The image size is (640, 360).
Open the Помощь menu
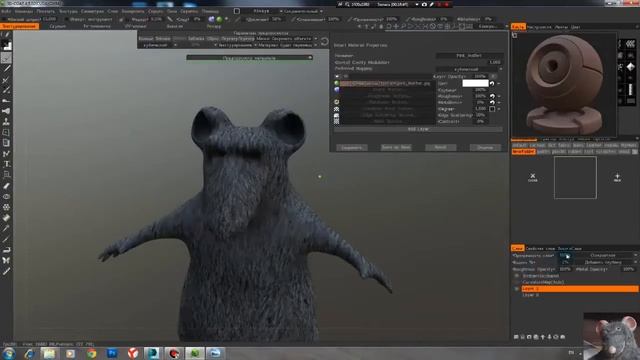210,11
